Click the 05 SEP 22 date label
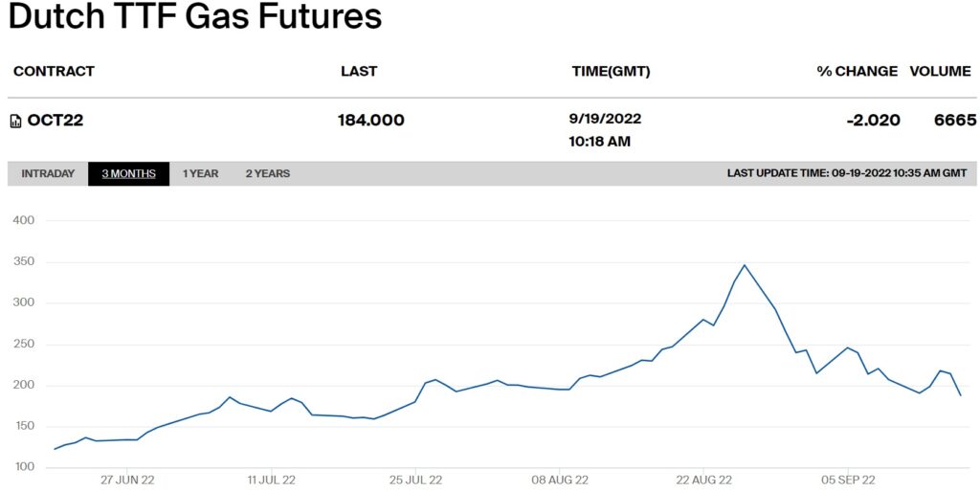The width and height of the screenshot is (980, 492). pos(847,481)
